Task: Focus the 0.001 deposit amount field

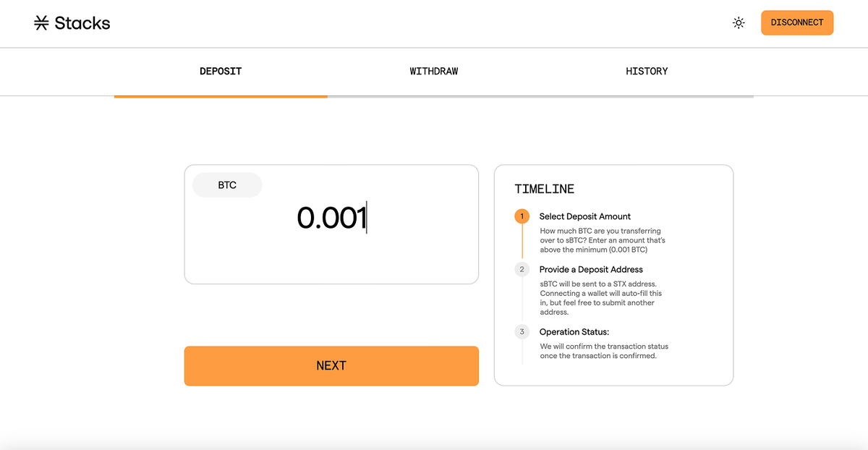Action: pos(331,218)
